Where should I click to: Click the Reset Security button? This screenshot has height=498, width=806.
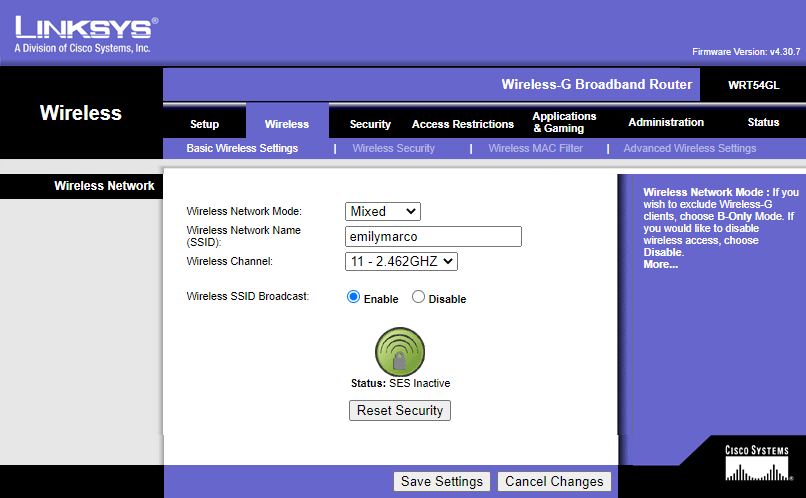coord(400,411)
